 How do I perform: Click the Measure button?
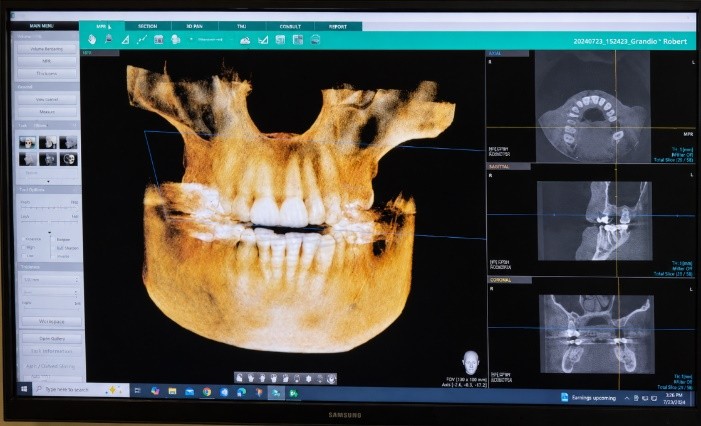pyautogui.click(x=47, y=112)
